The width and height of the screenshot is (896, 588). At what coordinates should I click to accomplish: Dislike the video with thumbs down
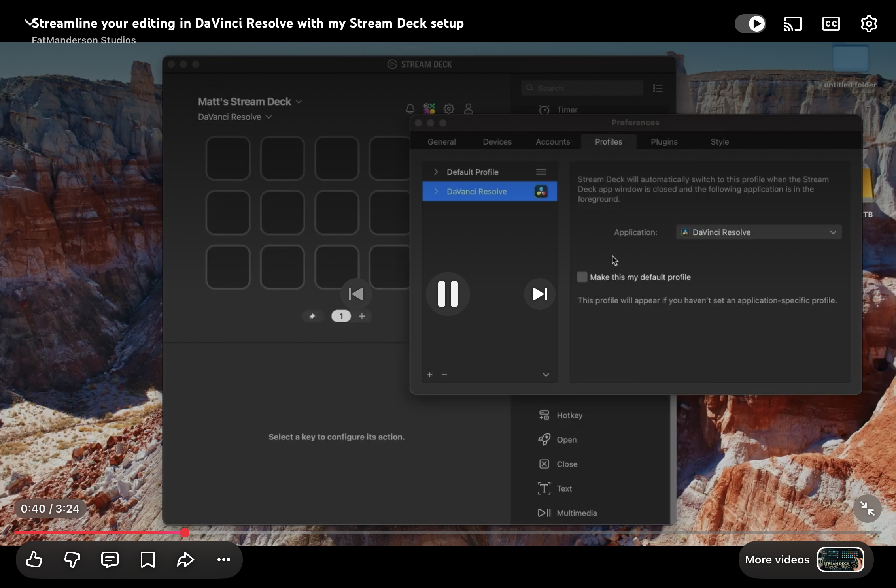pos(72,560)
